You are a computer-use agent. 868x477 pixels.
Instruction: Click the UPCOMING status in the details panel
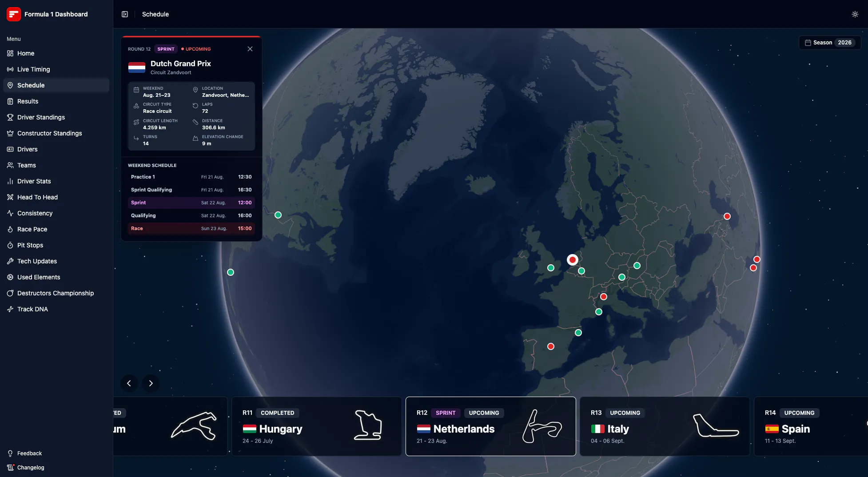(196, 49)
